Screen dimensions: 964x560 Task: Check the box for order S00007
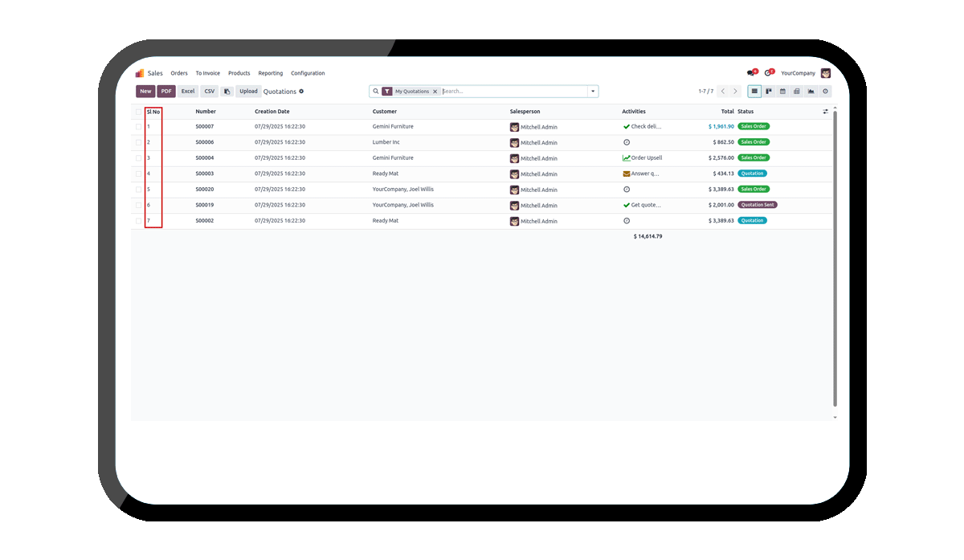138,127
